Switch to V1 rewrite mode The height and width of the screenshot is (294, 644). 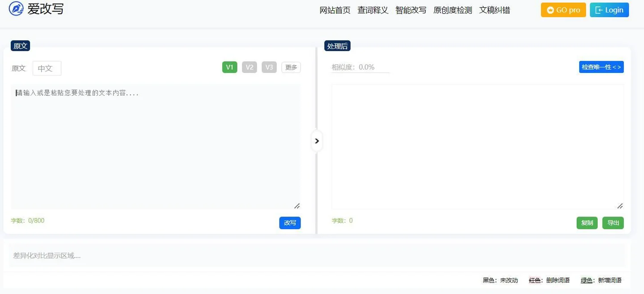[230, 67]
